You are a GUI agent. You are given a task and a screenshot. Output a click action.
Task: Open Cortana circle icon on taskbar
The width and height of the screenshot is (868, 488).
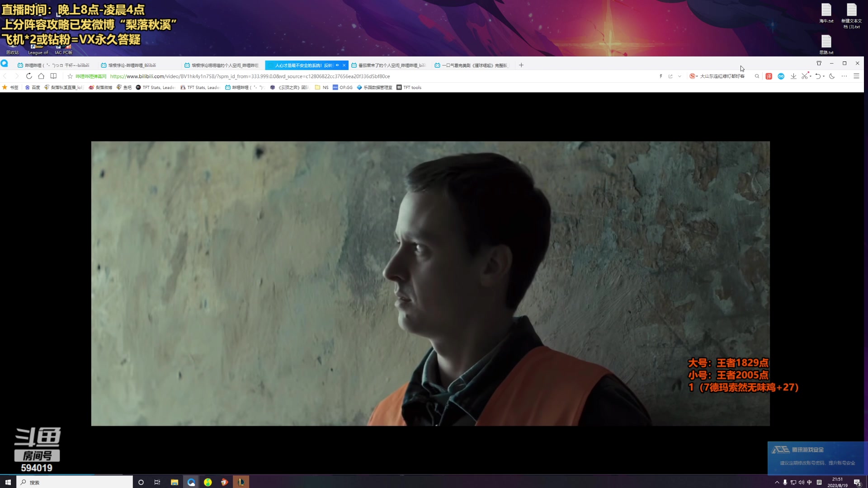[141, 482]
